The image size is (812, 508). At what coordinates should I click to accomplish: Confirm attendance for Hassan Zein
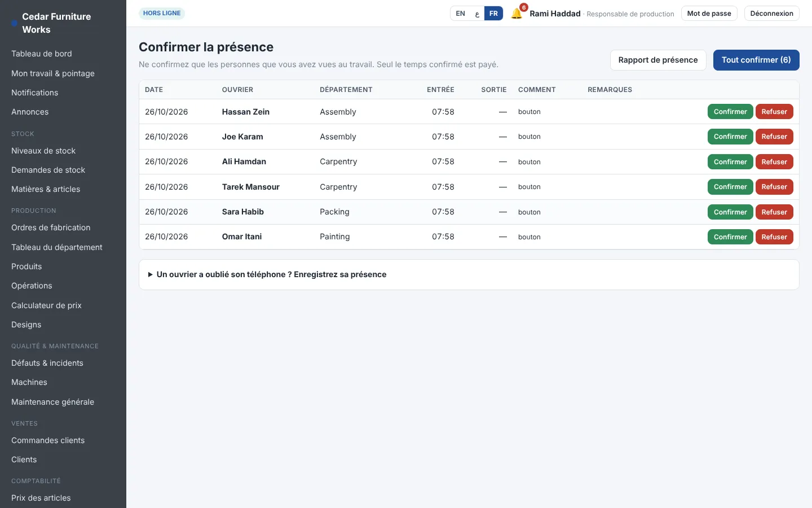(x=730, y=112)
